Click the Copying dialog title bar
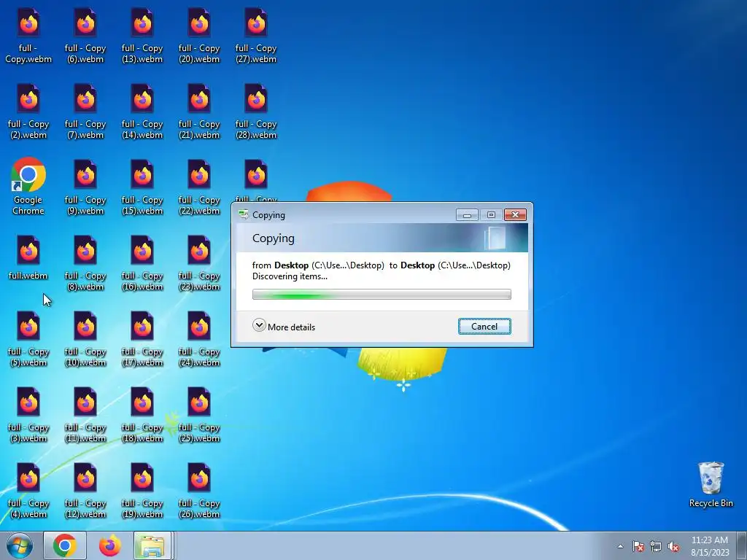This screenshot has width=747, height=560. (345, 215)
